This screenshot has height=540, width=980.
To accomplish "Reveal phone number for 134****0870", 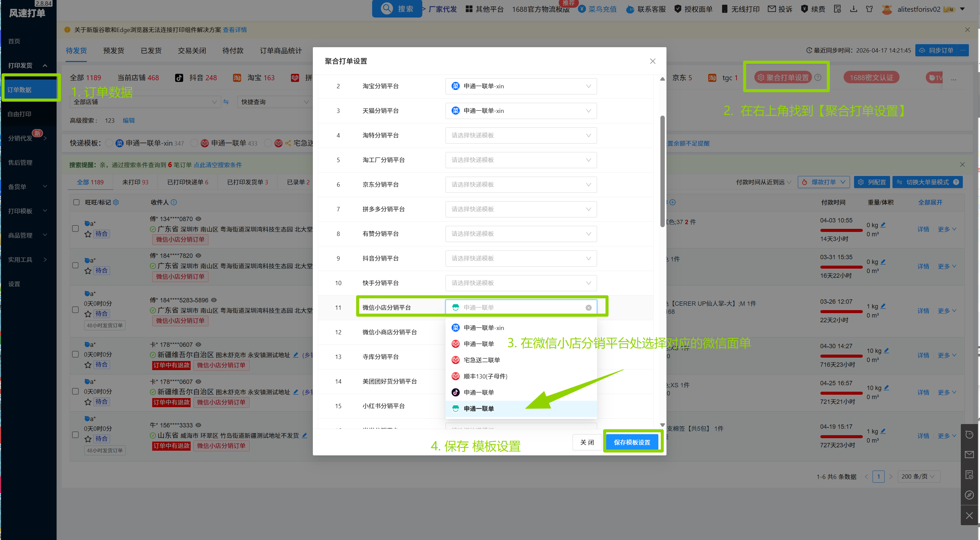I will (x=198, y=219).
